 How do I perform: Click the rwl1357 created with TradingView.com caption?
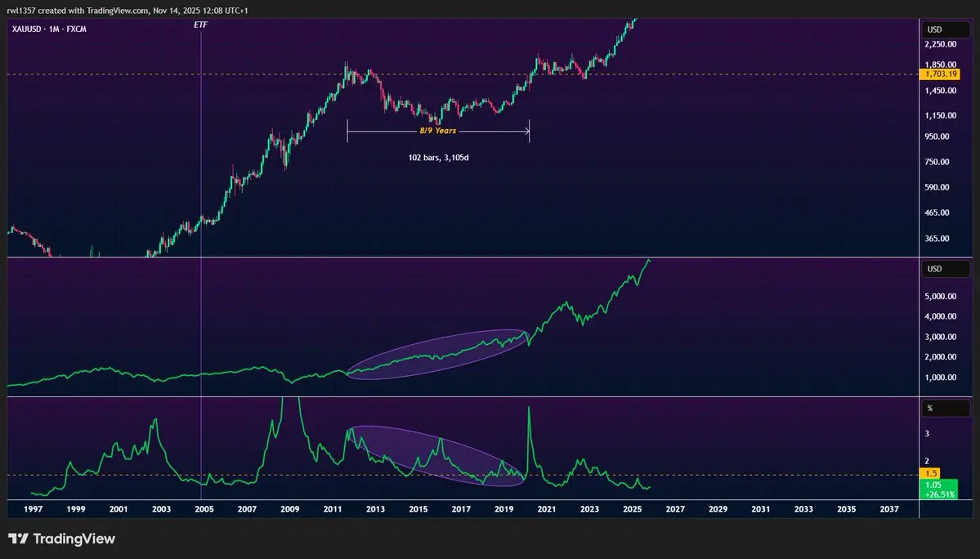click(x=128, y=11)
